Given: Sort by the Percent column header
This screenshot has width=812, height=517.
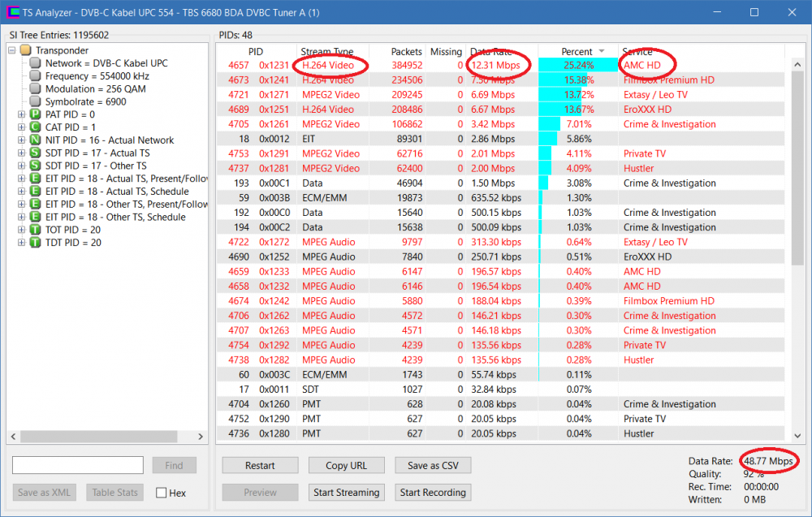Looking at the screenshot, I should (x=578, y=51).
